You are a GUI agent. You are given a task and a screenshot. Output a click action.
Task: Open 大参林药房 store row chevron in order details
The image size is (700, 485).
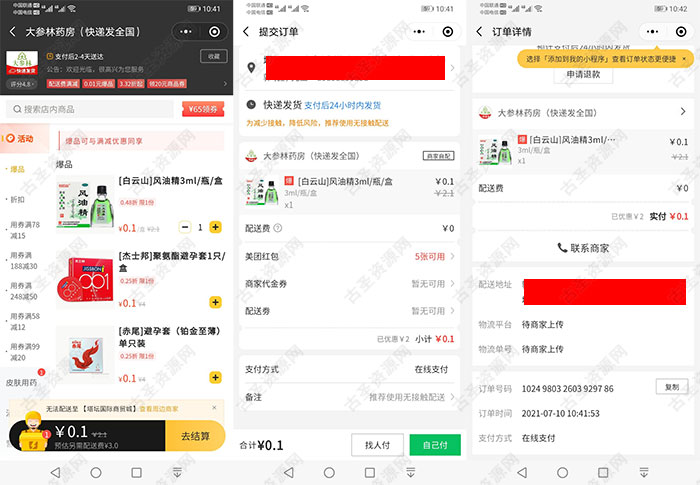click(683, 112)
